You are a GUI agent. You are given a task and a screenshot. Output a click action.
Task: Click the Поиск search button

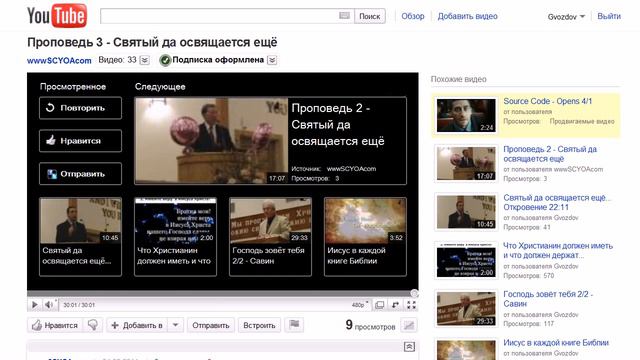click(369, 16)
